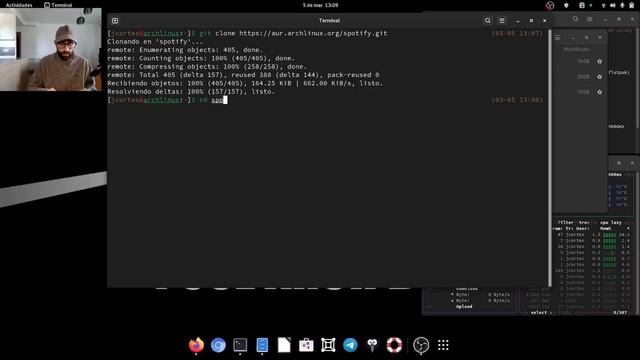Click the microphone icon in the top bar
Screen dimensions: 640x360
[x=622, y=5]
